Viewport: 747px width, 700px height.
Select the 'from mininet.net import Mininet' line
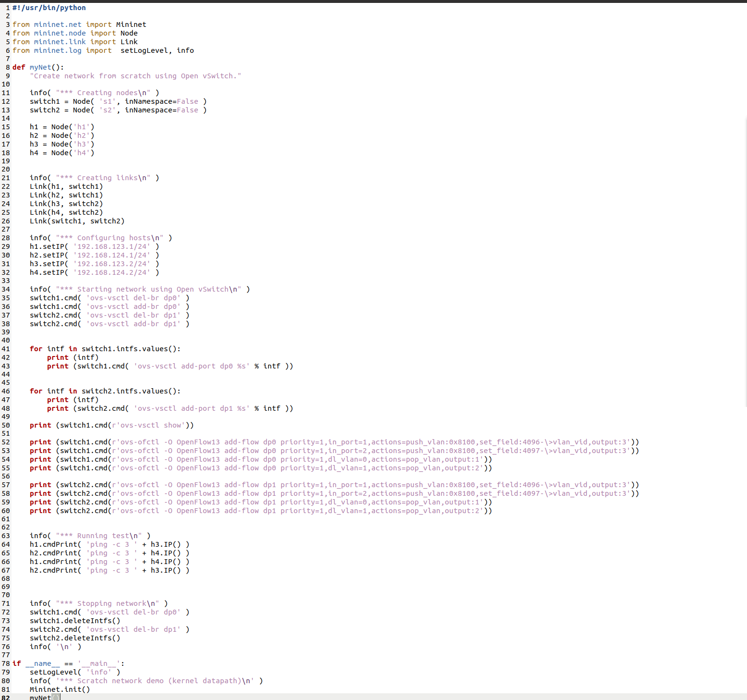79,25
